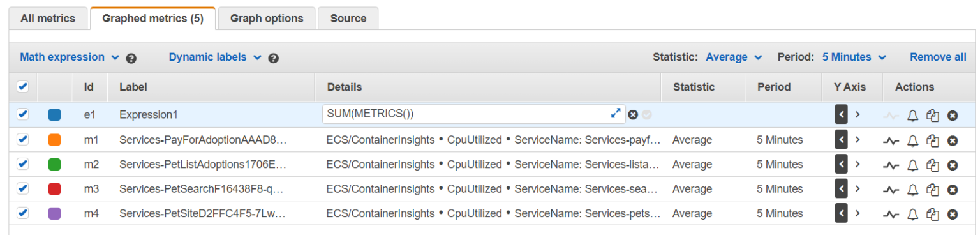Open help icon next to Math expression

(131, 58)
